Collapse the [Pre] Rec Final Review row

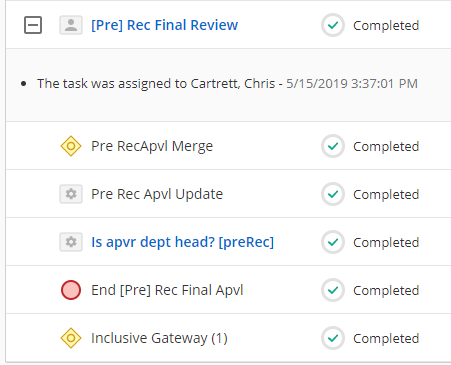coord(33,25)
